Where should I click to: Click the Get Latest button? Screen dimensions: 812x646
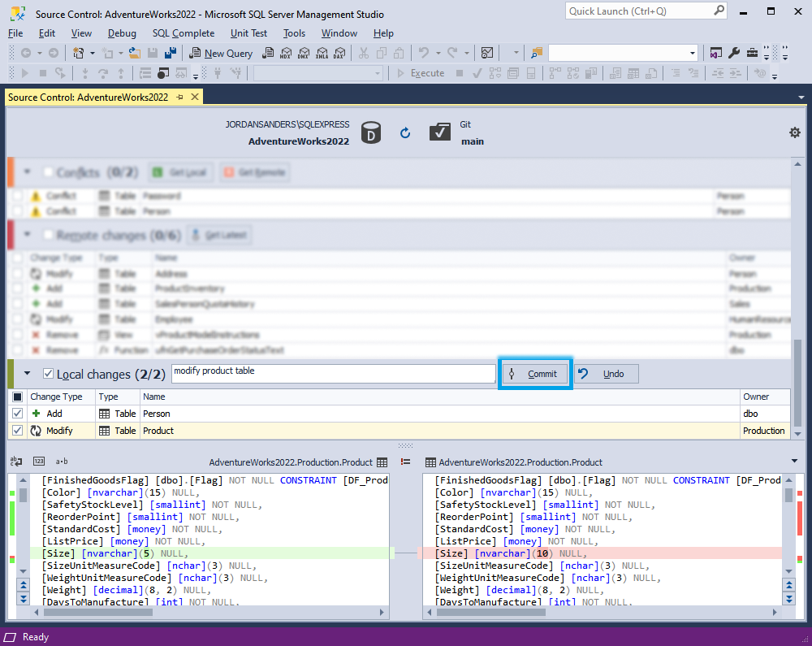219,235
